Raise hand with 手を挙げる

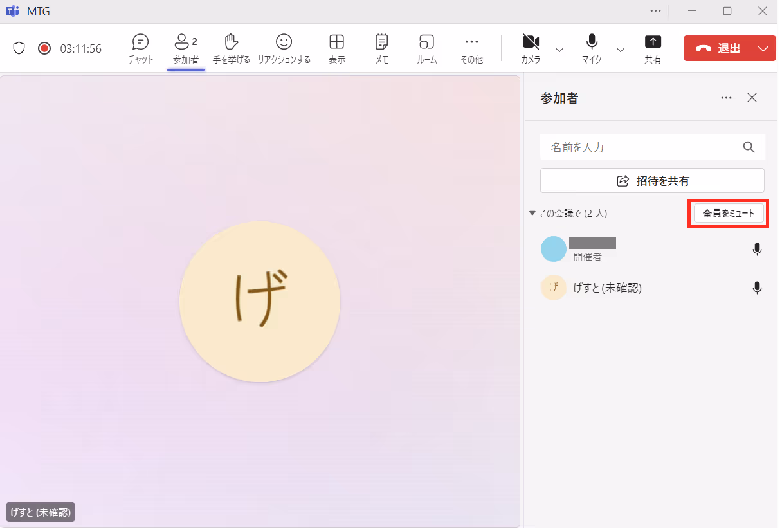point(232,49)
